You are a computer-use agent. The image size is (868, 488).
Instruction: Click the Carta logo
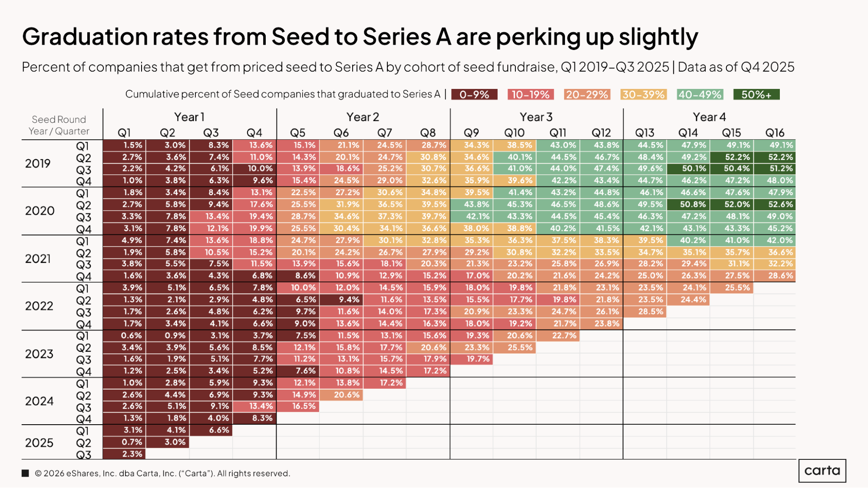pos(822,471)
